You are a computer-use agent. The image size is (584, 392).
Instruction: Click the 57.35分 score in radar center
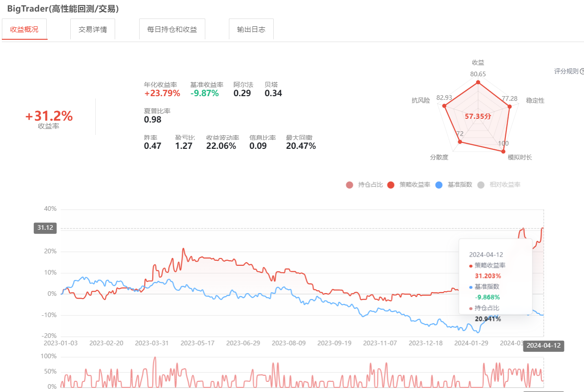click(x=478, y=116)
